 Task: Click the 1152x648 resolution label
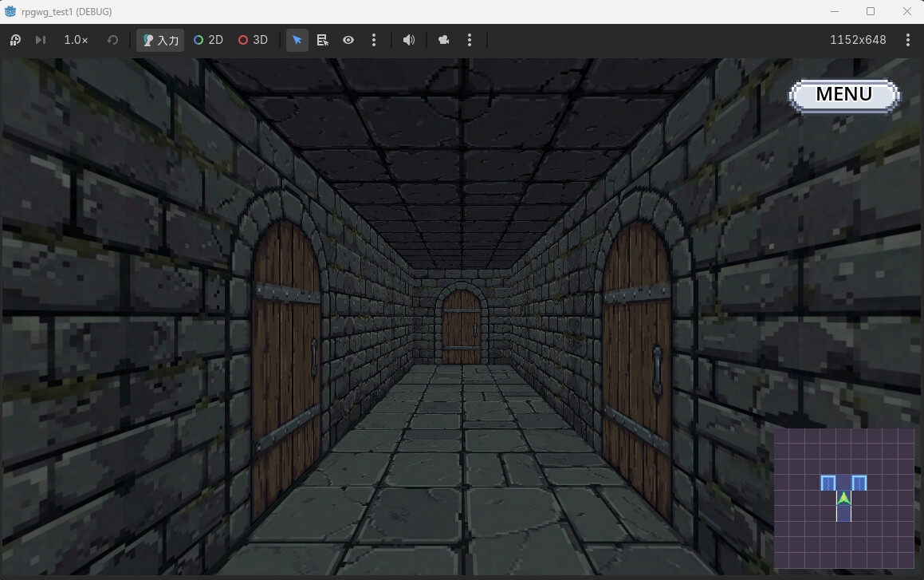pyautogui.click(x=858, y=40)
